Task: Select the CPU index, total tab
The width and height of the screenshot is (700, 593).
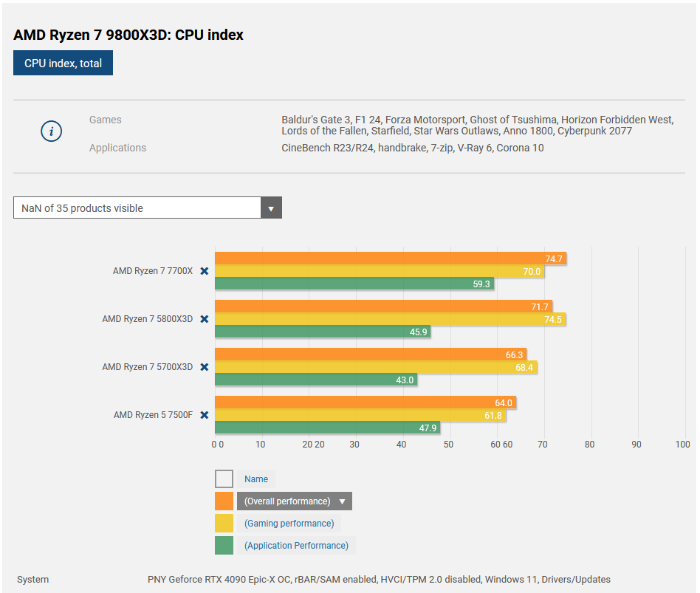Action: click(x=63, y=63)
